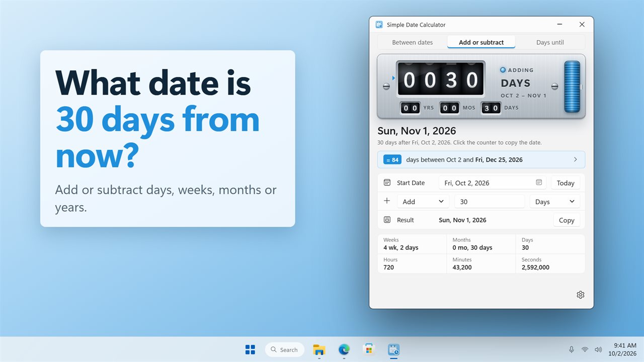Click the Simple Date Calculator title bar icon
644x362 pixels.
point(379,25)
